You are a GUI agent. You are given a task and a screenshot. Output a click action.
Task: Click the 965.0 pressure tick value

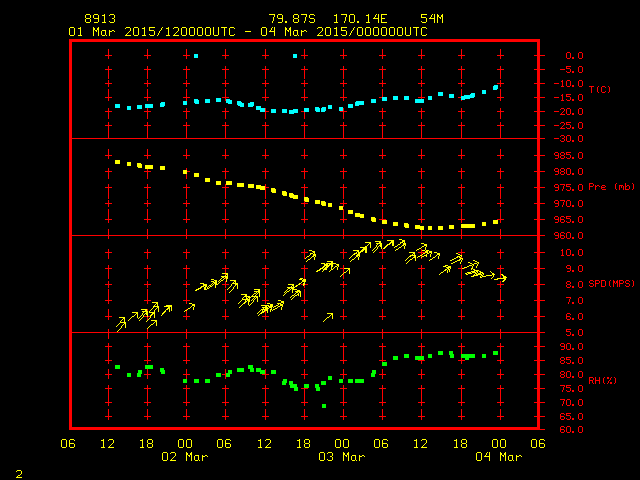[x=569, y=220]
